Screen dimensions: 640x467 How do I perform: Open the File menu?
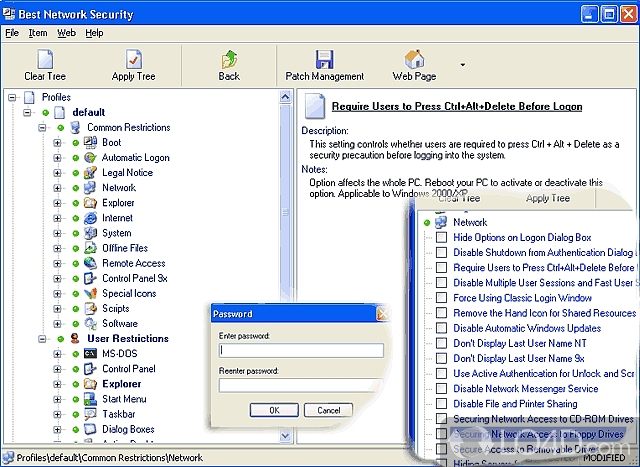12,33
